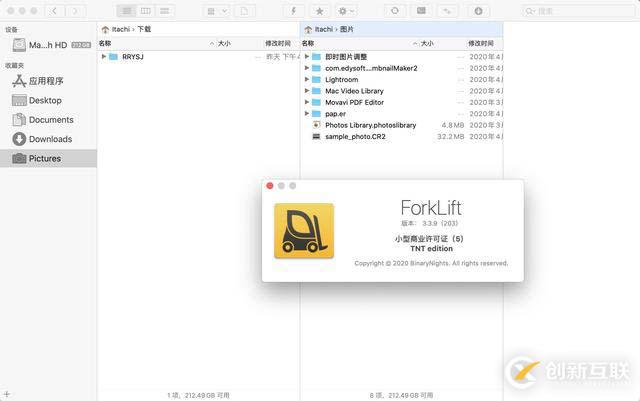Image resolution: width=640 pixels, height=401 pixels.
Task: Click left pane status 1 项, 212.49 GB 可用
Action: (198, 395)
